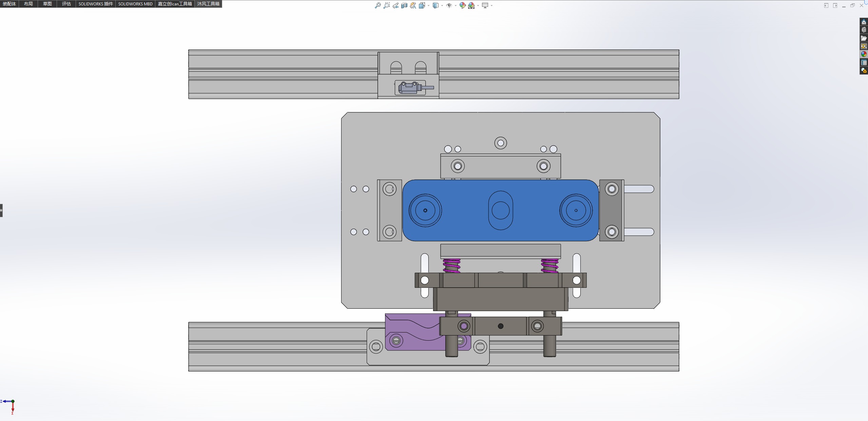Open the Appearances task pane tab

[x=864, y=54]
